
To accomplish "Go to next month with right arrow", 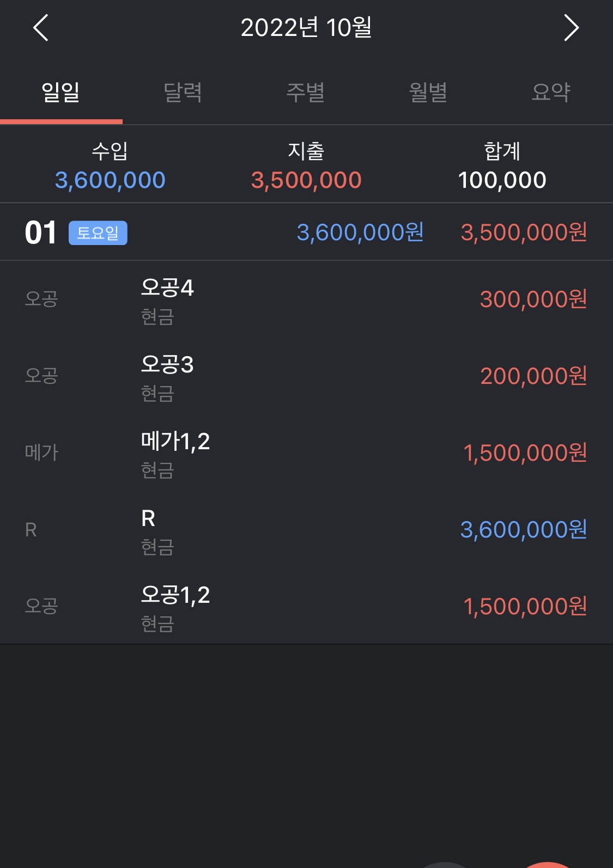I will click(571, 28).
